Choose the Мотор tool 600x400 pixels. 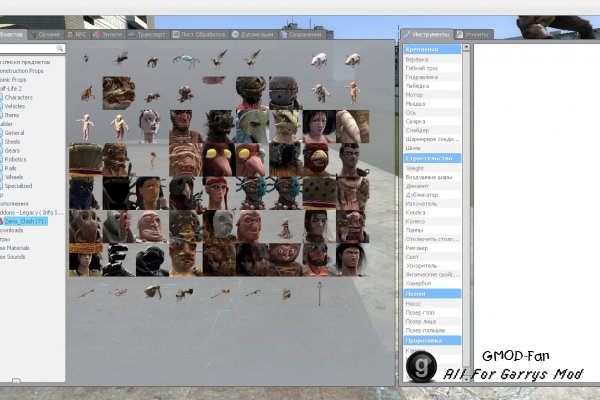[432, 95]
